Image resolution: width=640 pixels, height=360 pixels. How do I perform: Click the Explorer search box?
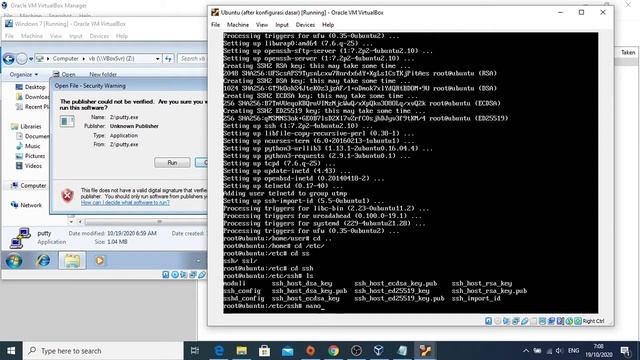[192, 59]
